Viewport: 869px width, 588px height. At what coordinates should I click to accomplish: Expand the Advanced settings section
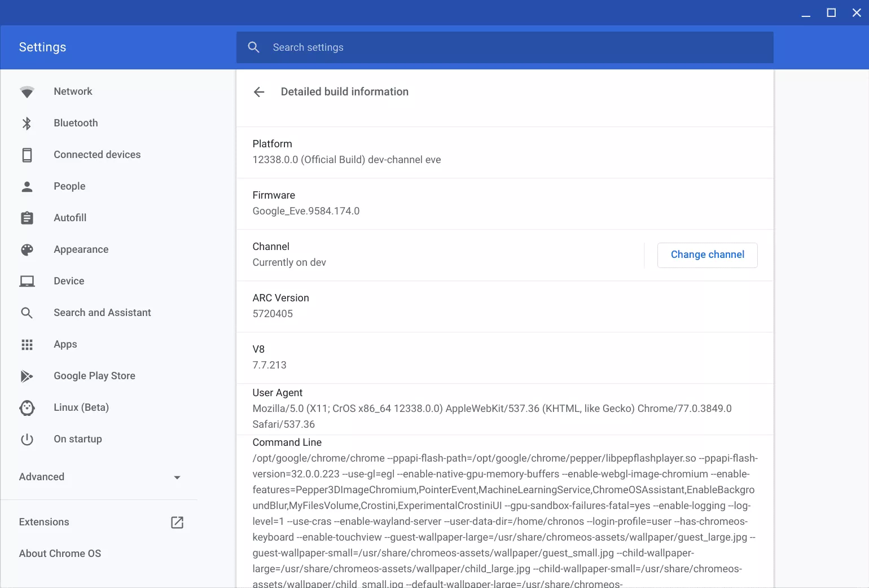click(x=42, y=477)
